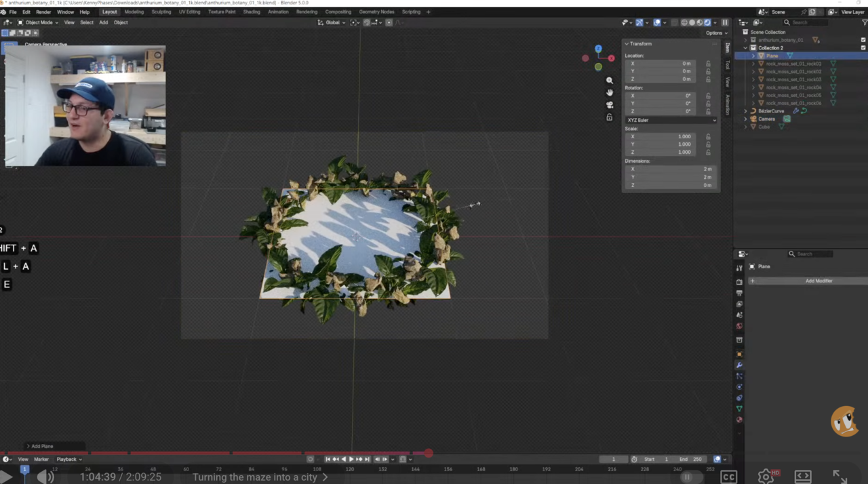Open the Render menu
The image size is (868, 484).
pos(43,12)
